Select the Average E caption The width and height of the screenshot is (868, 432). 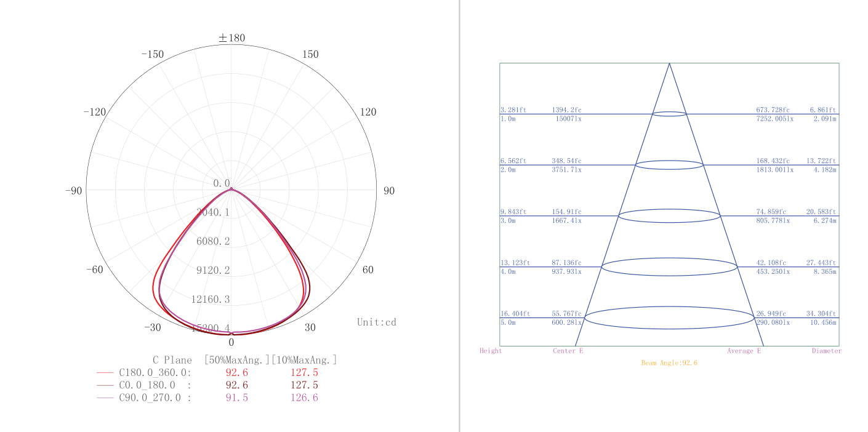click(x=744, y=351)
